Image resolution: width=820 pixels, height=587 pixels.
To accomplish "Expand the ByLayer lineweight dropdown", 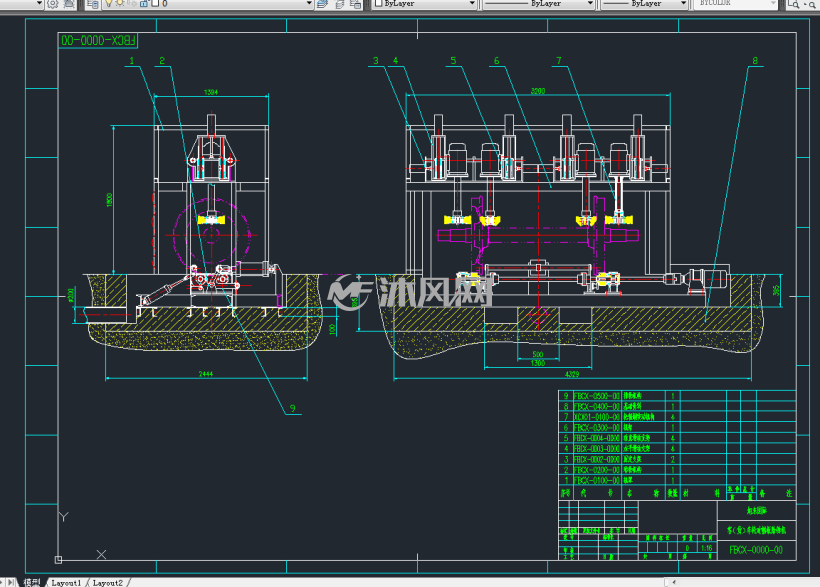I will click(683, 4).
